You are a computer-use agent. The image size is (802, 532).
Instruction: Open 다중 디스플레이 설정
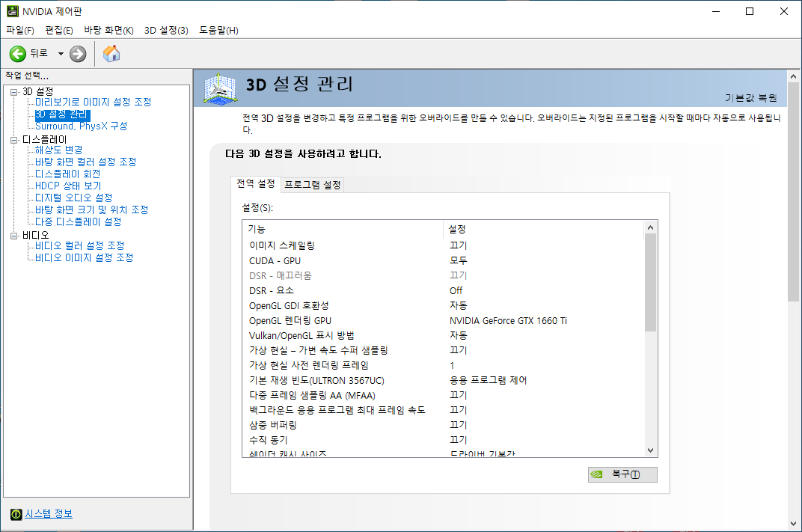coord(79,221)
